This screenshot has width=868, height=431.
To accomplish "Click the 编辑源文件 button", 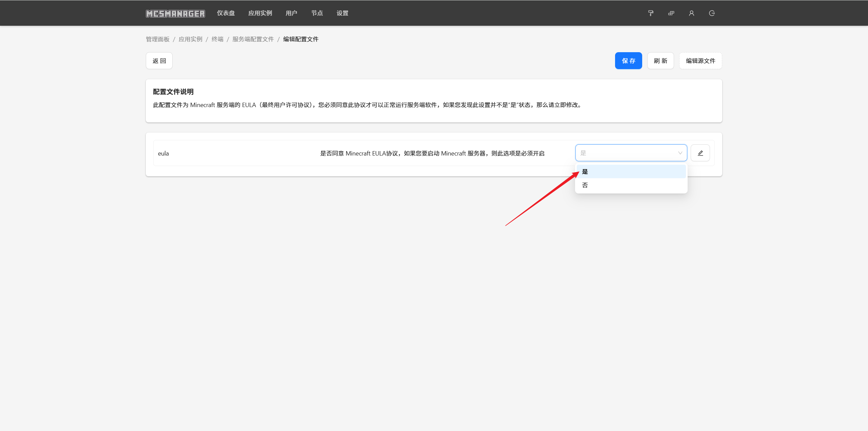I will point(700,61).
